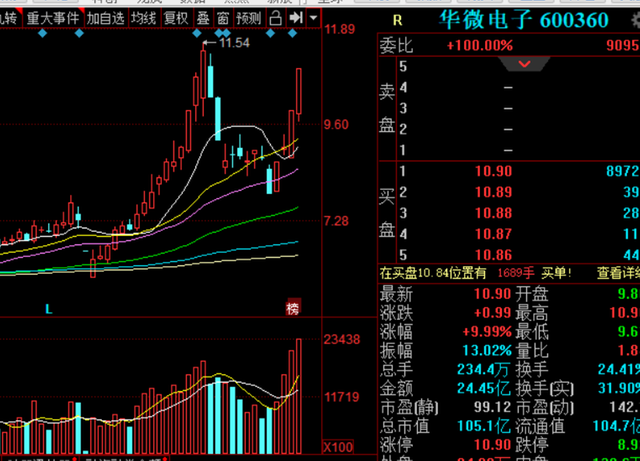
Task: Click the R margin-trading marker
Action: pos(397,19)
